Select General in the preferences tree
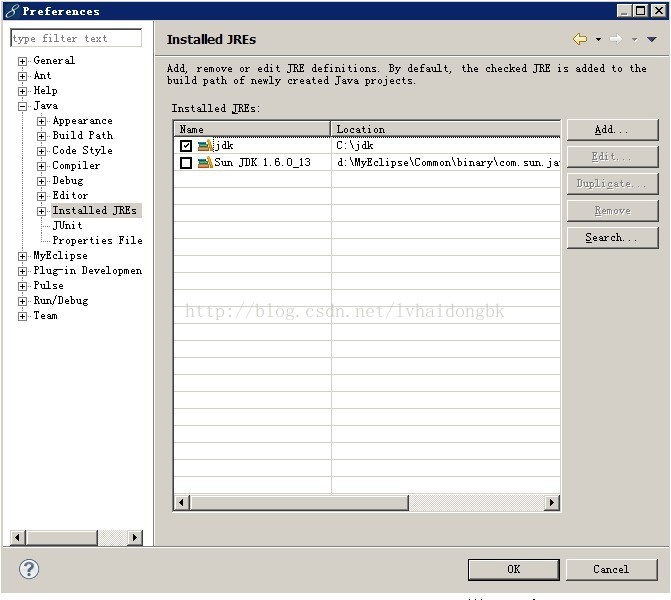 [54, 60]
